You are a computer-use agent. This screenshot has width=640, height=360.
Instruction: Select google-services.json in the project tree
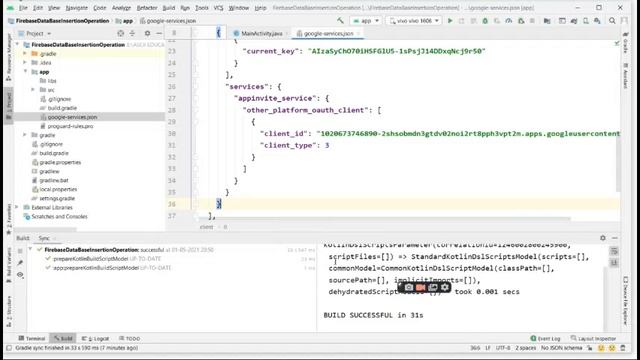point(72,117)
